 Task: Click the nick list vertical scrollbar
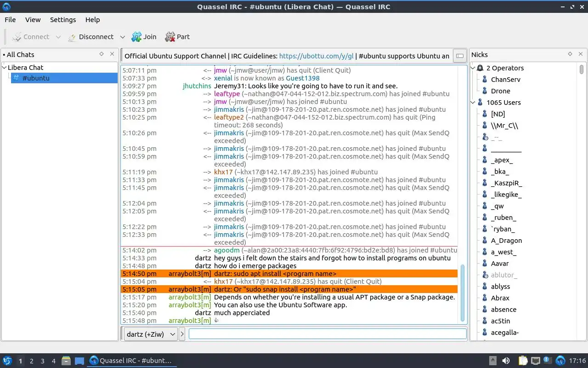click(x=582, y=70)
